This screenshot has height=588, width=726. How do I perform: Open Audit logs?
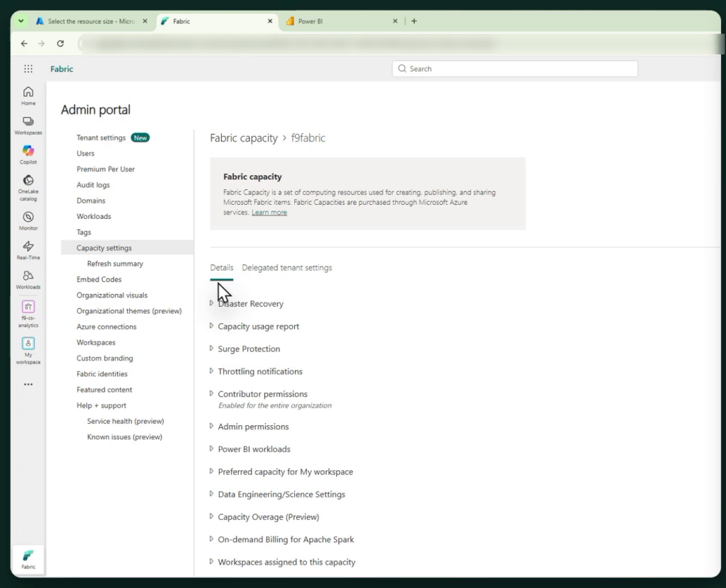click(93, 185)
